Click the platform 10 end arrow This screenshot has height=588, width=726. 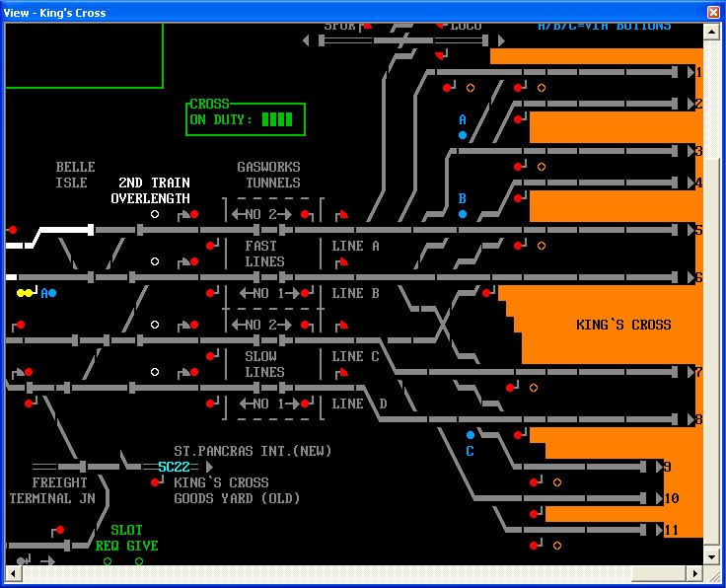[x=659, y=498]
